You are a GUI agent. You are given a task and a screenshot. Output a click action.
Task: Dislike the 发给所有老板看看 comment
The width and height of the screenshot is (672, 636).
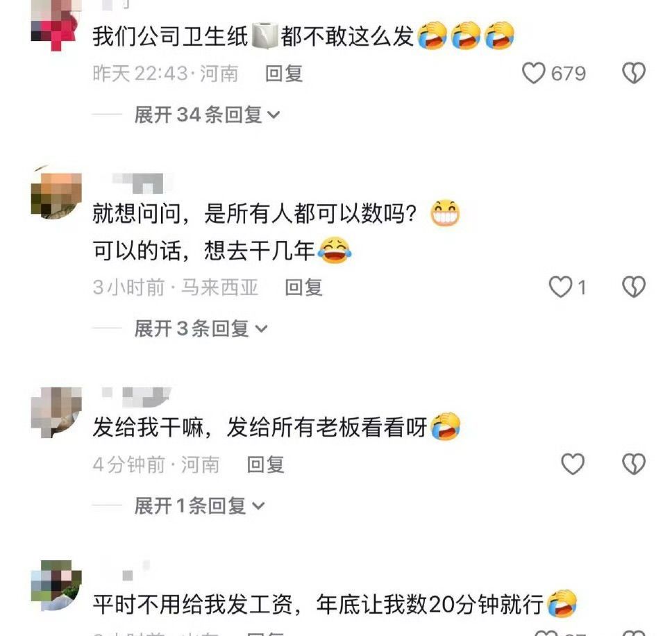click(633, 464)
